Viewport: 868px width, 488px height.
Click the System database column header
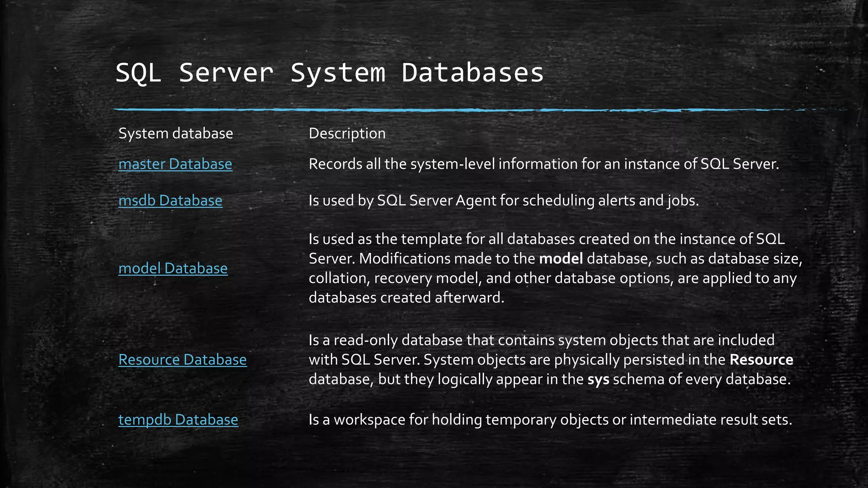click(x=175, y=133)
